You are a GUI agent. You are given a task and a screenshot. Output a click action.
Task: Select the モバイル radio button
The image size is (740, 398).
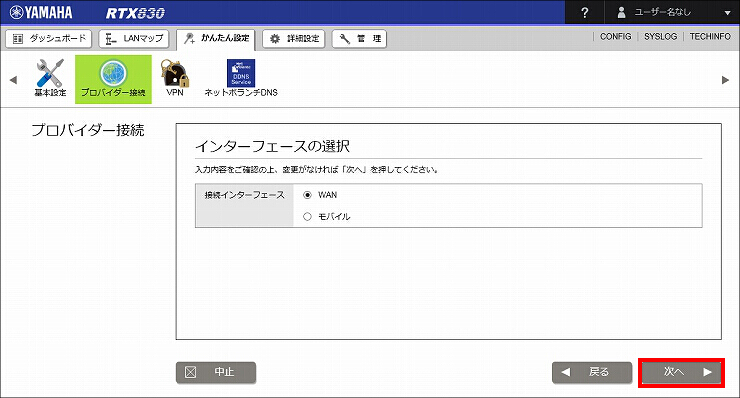point(307,217)
